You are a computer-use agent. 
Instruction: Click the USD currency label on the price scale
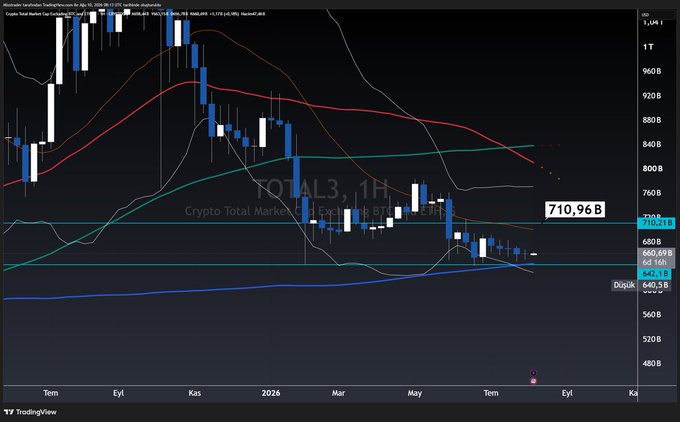tap(645, 14)
